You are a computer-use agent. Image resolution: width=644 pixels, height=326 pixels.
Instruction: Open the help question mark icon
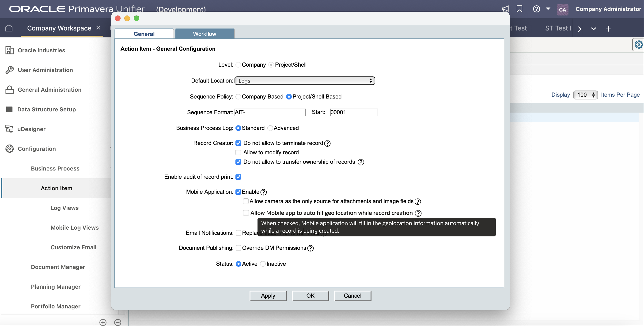(x=536, y=9)
